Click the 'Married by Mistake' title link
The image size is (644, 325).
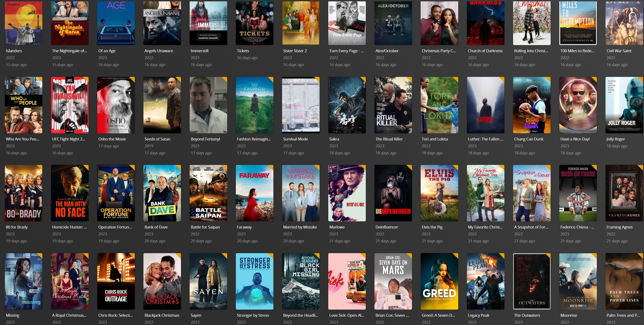coord(300,227)
